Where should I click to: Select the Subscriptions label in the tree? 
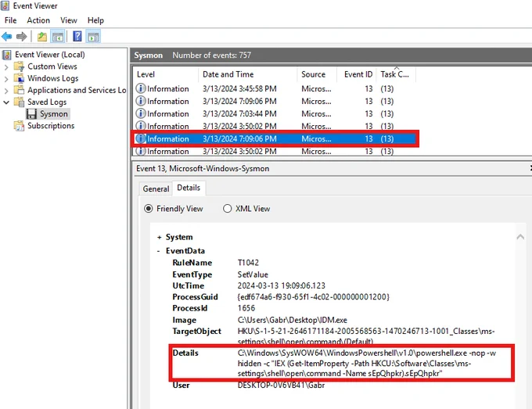[x=51, y=126]
